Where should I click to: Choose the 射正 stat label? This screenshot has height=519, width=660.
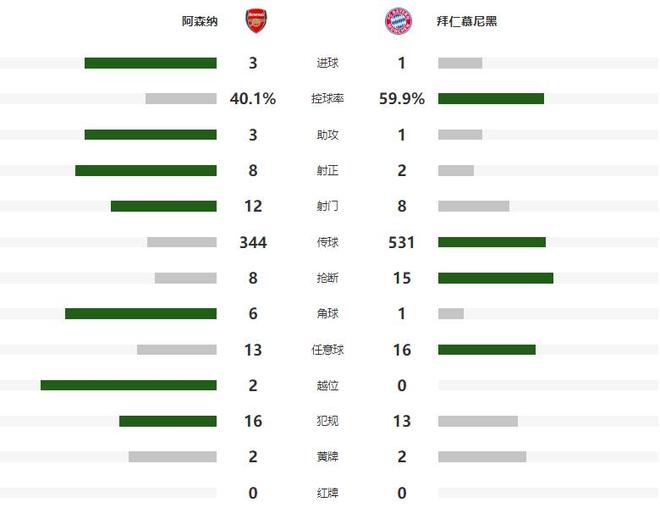[326, 171]
